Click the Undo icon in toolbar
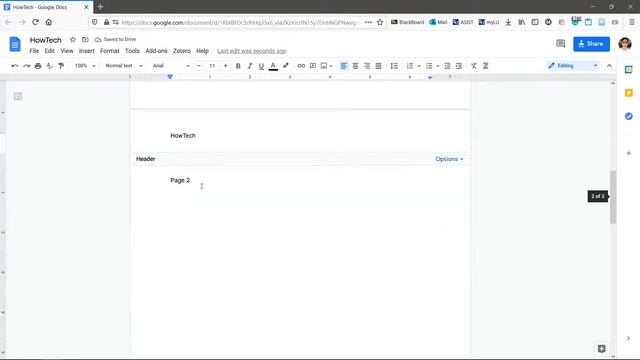 point(15,66)
